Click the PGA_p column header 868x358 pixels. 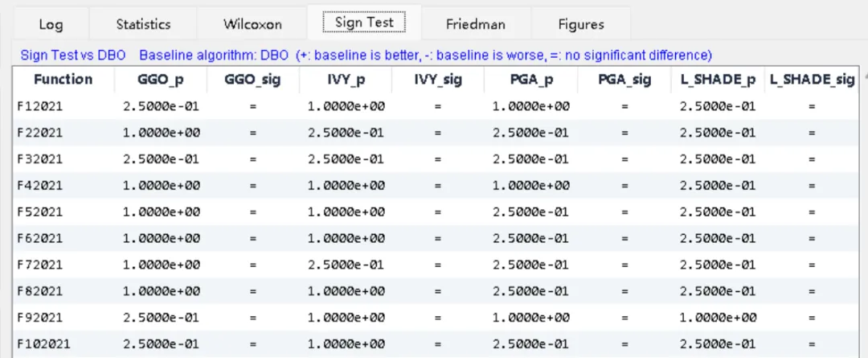pos(530,80)
